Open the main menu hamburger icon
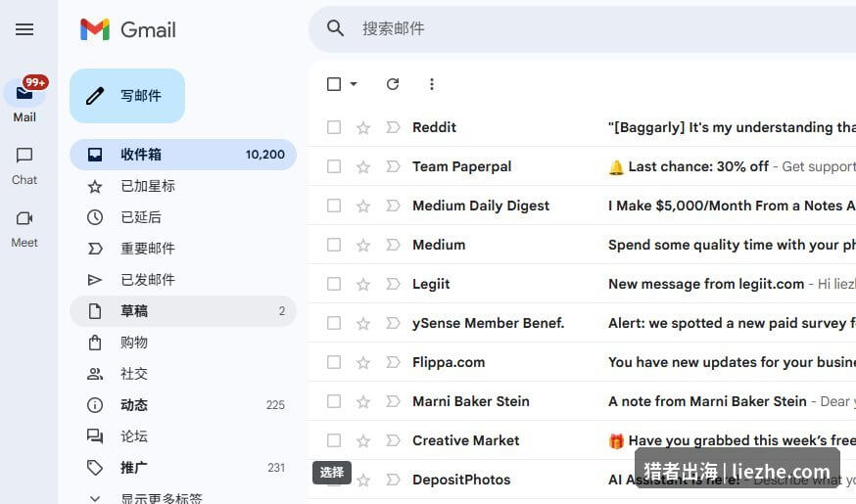This screenshot has width=856, height=504. click(24, 29)
